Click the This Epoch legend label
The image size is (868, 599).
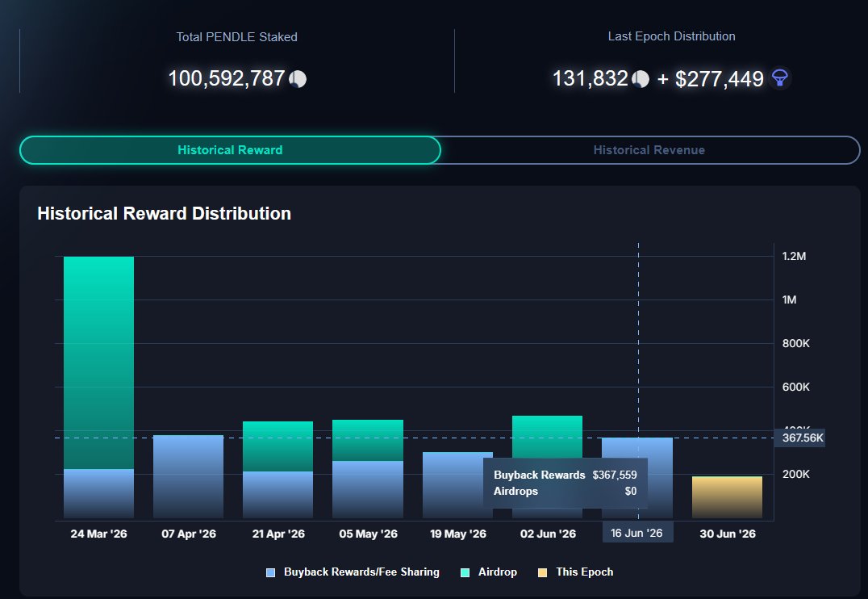point(585,572)
